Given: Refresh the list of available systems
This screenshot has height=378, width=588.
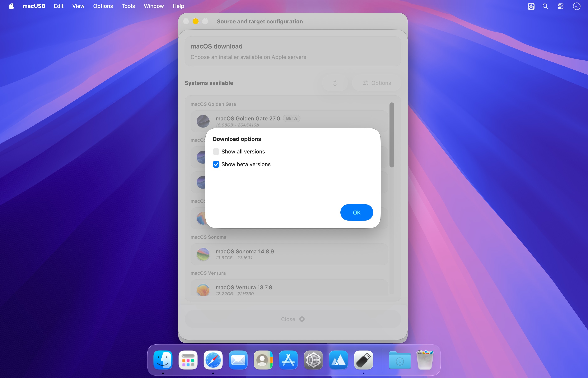Looking at the screenshot, I should (335, 83).
